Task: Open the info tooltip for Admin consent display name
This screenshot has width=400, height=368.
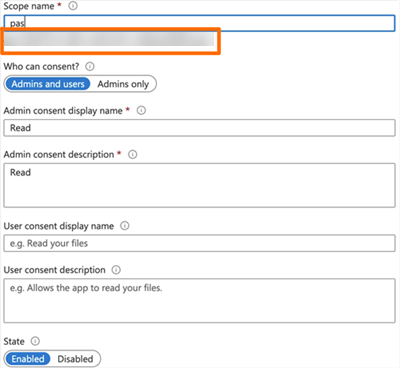Action: tap(141, 110)
